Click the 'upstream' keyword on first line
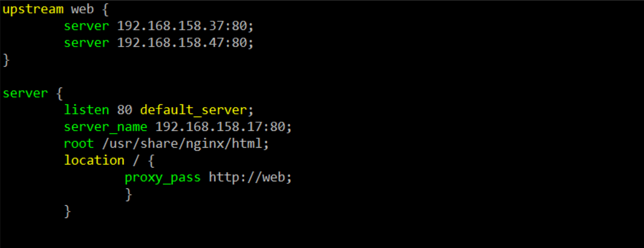 33,10
